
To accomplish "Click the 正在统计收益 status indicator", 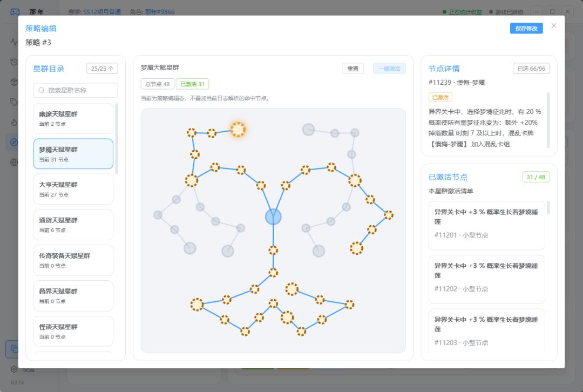I will [462, 12].
